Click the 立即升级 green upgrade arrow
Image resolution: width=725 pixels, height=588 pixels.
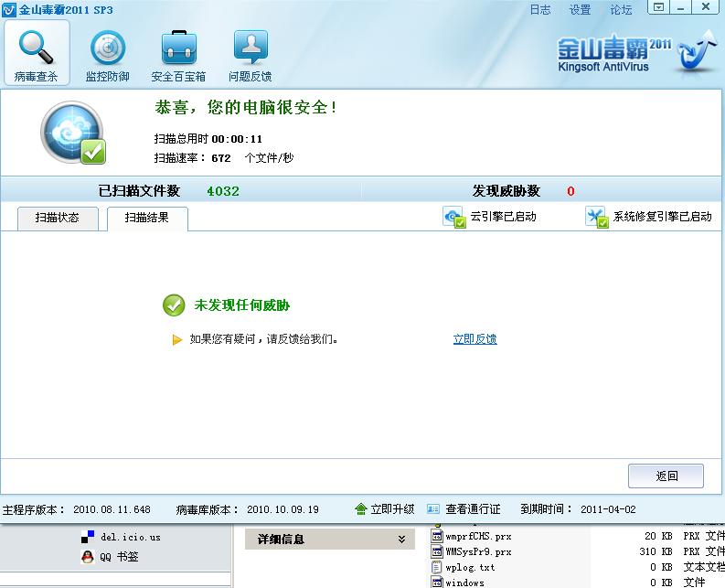(361, 509)
